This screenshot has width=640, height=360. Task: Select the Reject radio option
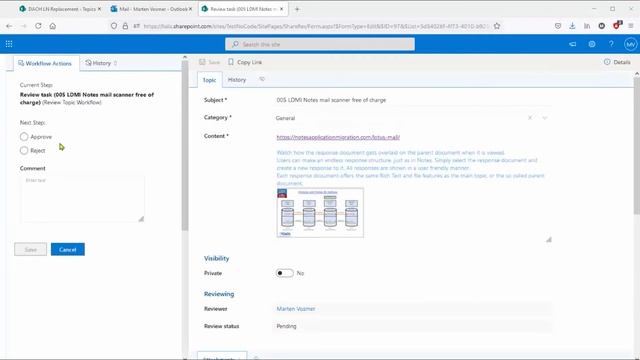24,151
